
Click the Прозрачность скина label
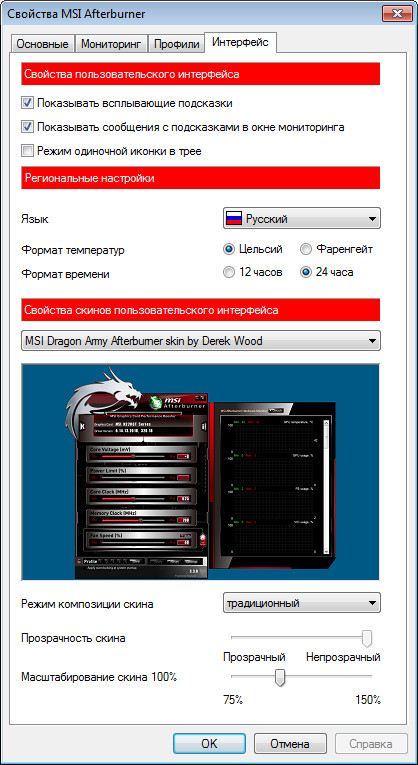[74, 638]
